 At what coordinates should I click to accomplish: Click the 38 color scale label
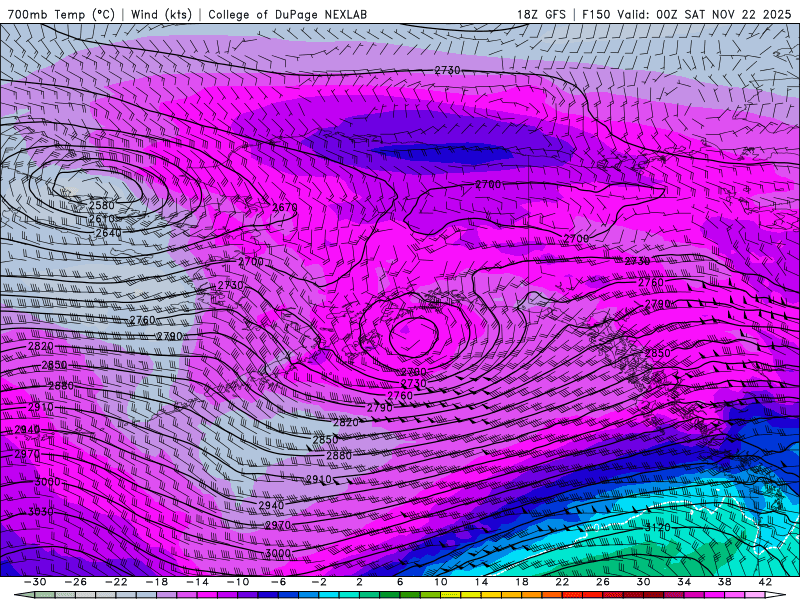tap(724, 582)
